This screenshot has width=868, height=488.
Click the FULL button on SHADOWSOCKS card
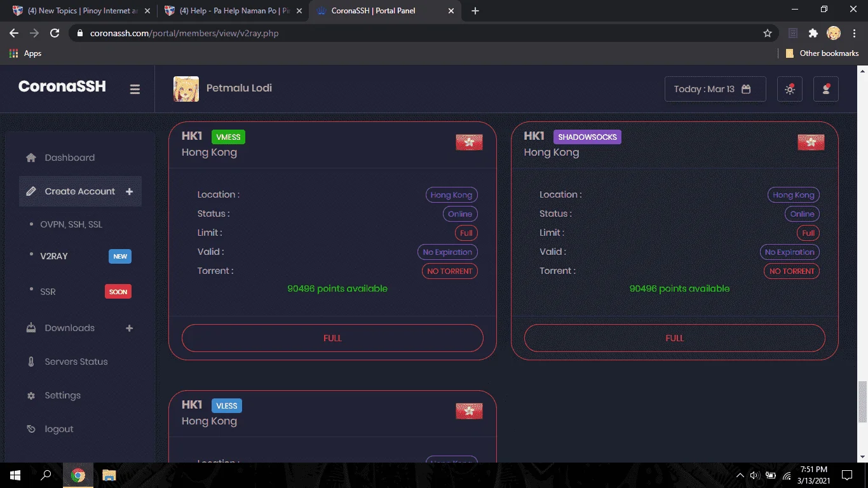point(675,338)
